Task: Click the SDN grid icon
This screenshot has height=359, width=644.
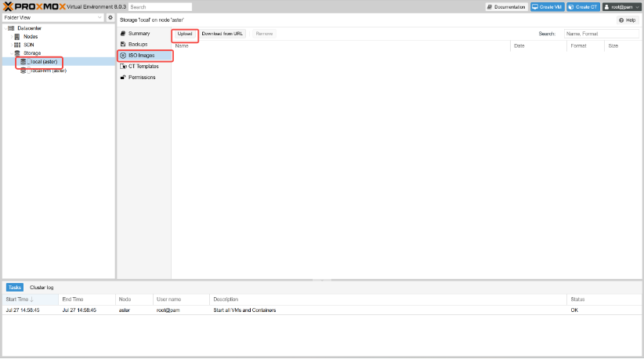Action: coord(16,45)
